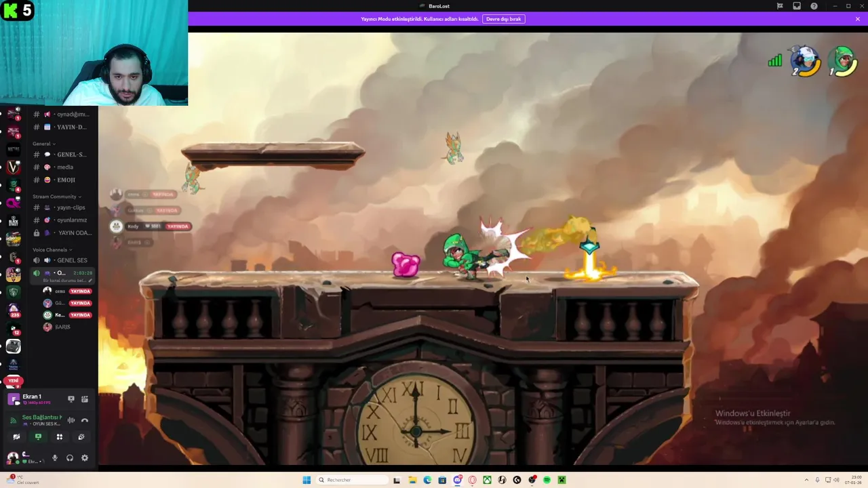Collapse the General category
The height and width of the screenshot is (488, 868).
(44, 144)
